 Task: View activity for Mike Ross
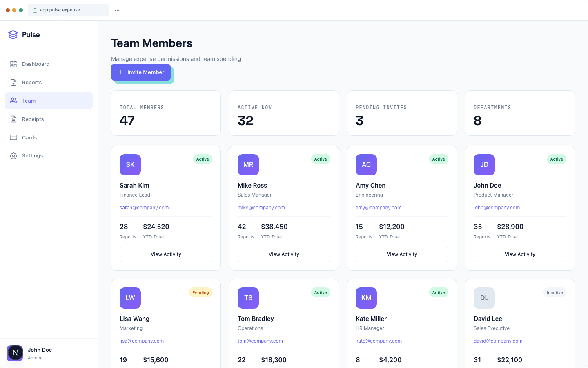[284, 254]
